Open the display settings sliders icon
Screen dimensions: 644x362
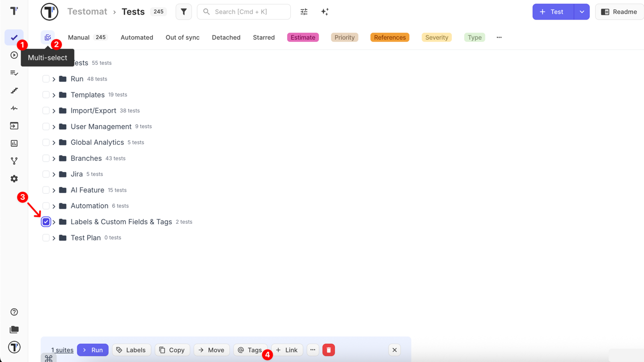[x=304, y=12]
